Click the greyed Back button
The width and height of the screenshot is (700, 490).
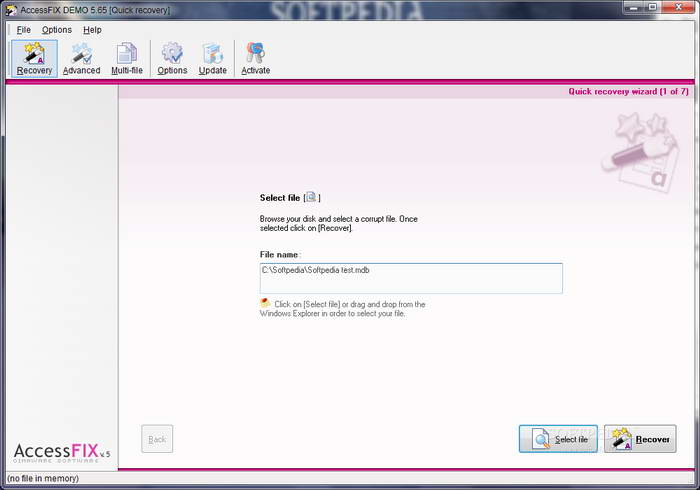pyautogui.click(x=157, y=439)
